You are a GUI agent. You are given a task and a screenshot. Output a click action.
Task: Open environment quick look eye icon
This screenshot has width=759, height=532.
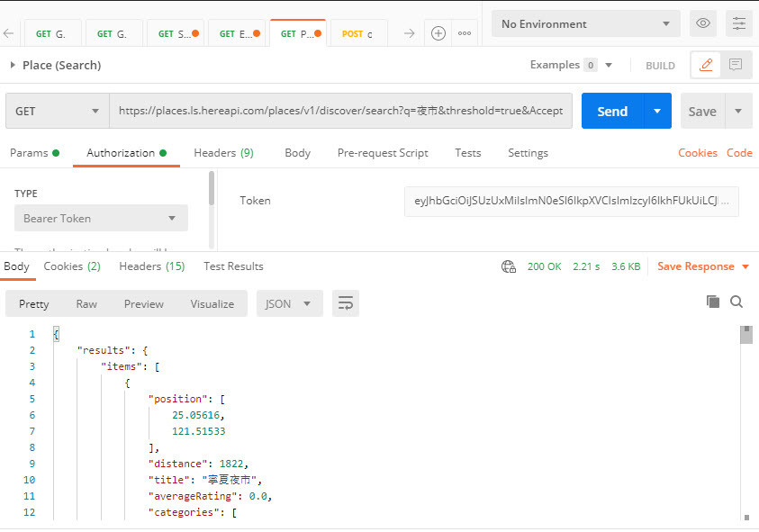point(703,23)
